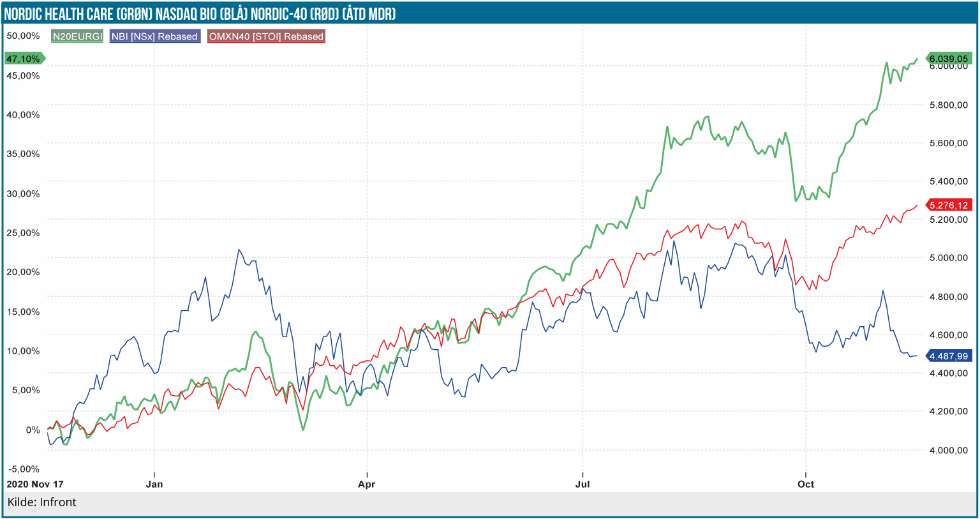Select the -5,00% left axis label

click(24, 469)
